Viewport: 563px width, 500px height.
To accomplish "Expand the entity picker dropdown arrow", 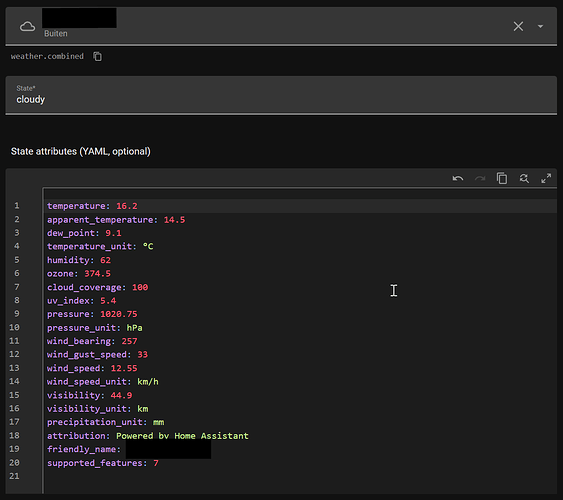I will click(x=540, y=26).
